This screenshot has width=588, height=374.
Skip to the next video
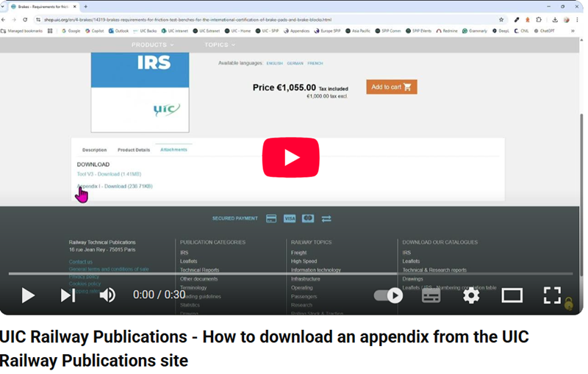tap(68, 295)
